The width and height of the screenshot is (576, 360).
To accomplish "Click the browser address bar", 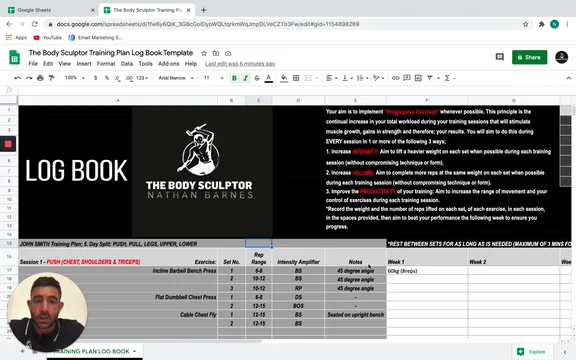I will [x=287, y=24].
